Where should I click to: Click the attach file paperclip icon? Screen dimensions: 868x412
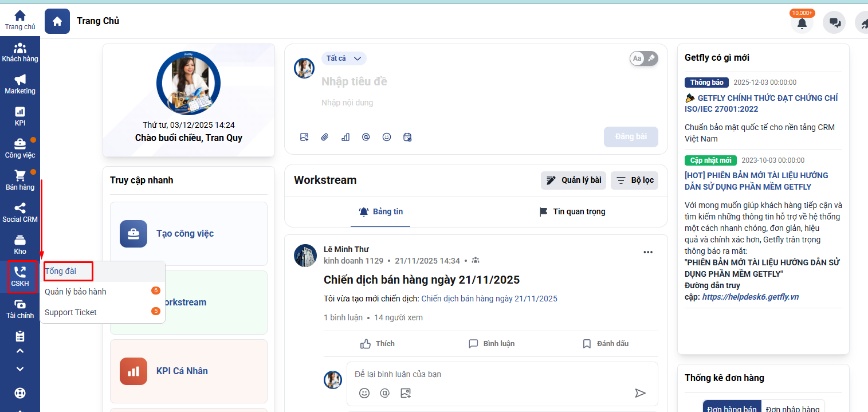click(x=325, y=137)
